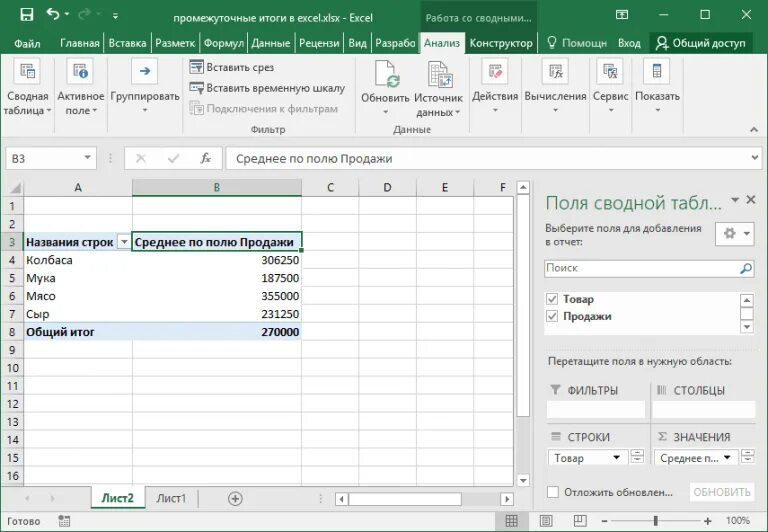Insert a slicer with Вставить срез

coord(231,67)
